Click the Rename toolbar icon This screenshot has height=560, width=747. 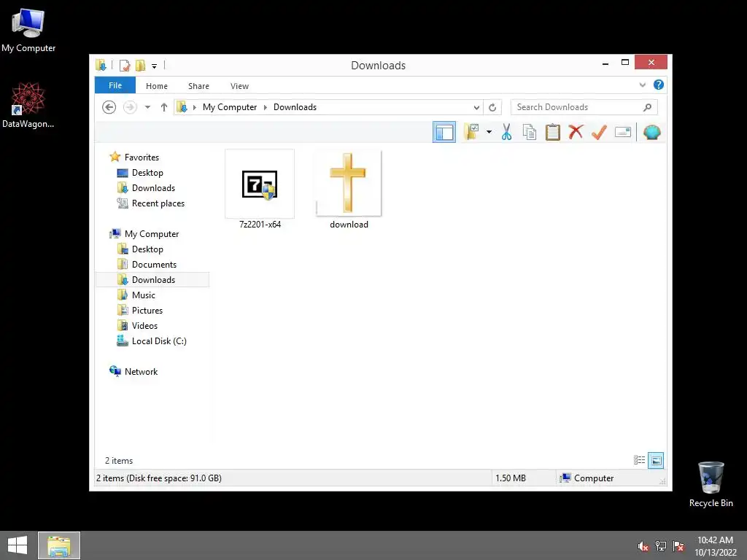click(623, 132)
